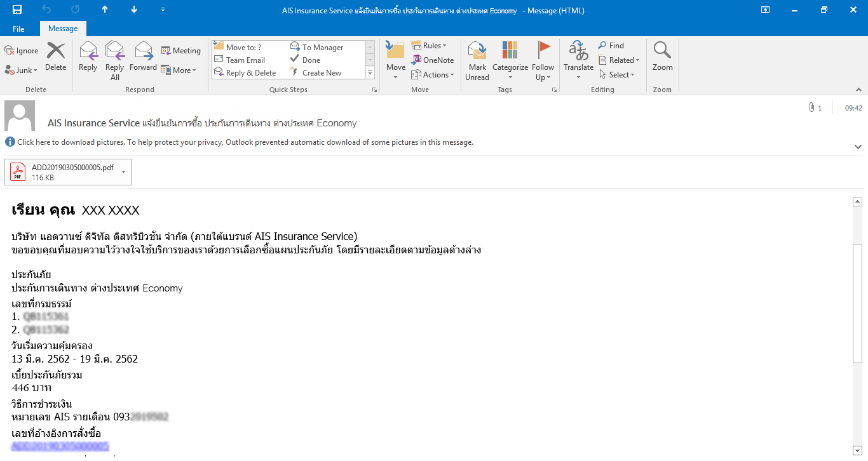Reply with a Meeting
The height and width of the screenshot is (461, 868).
pos(180,51)
